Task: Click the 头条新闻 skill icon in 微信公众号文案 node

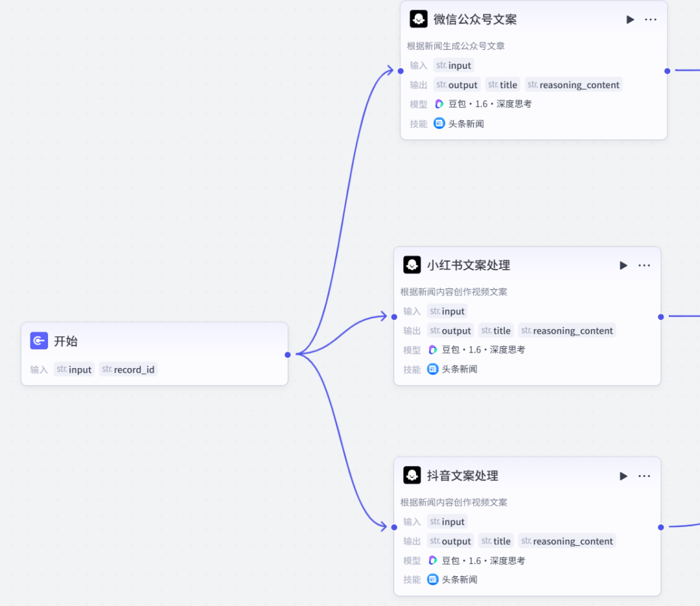Action: [439, 123]
